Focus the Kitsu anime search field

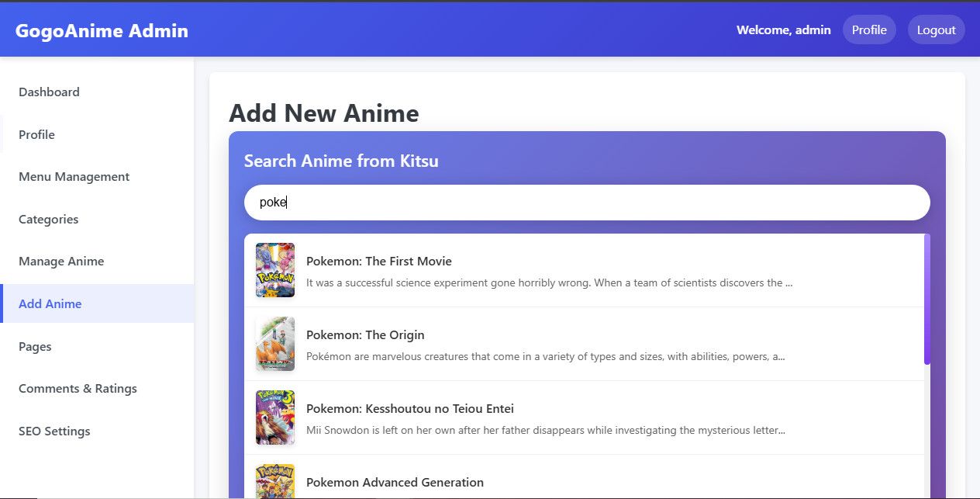click(587, 203)
